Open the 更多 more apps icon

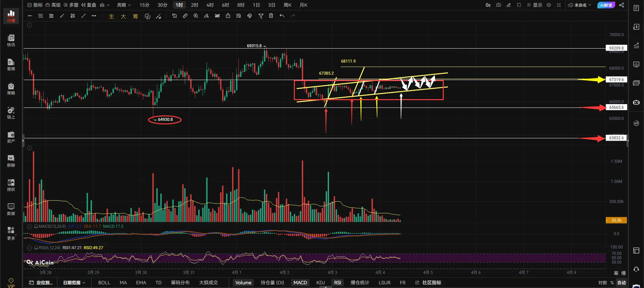pos(11,233)
